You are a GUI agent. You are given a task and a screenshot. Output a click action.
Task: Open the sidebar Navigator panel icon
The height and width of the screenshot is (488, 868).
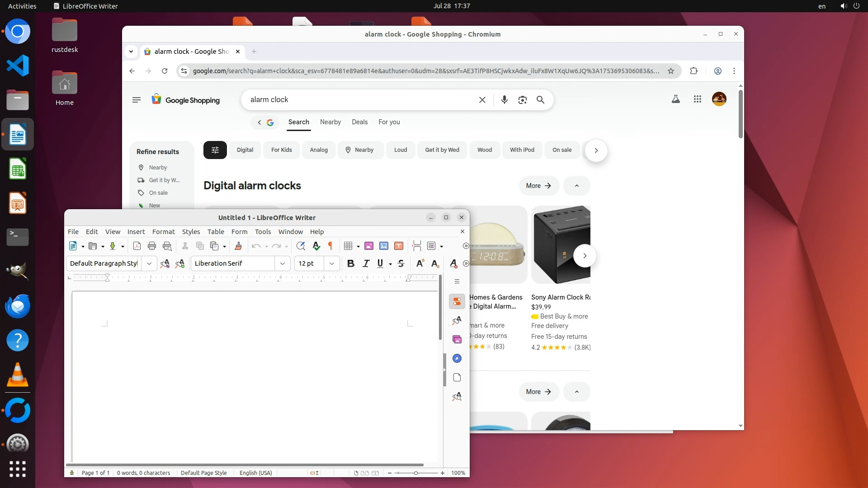pyautogui.click(x=457, y=358)
